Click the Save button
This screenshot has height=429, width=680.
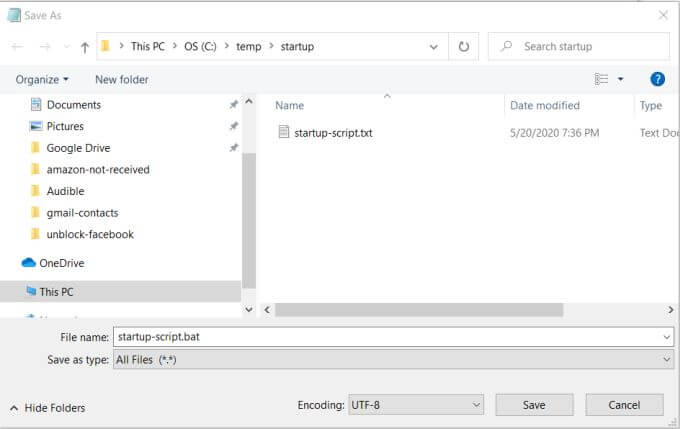point(534,405)
